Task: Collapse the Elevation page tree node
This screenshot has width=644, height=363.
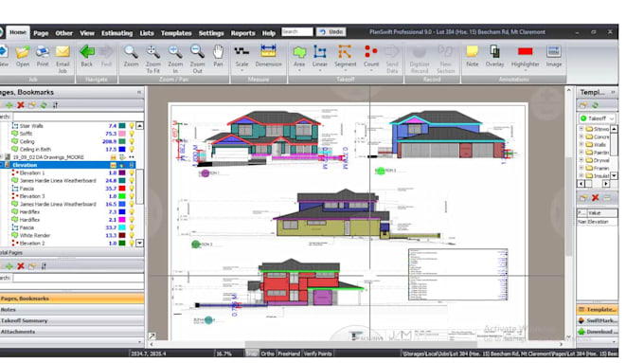Action: [2, 165]
